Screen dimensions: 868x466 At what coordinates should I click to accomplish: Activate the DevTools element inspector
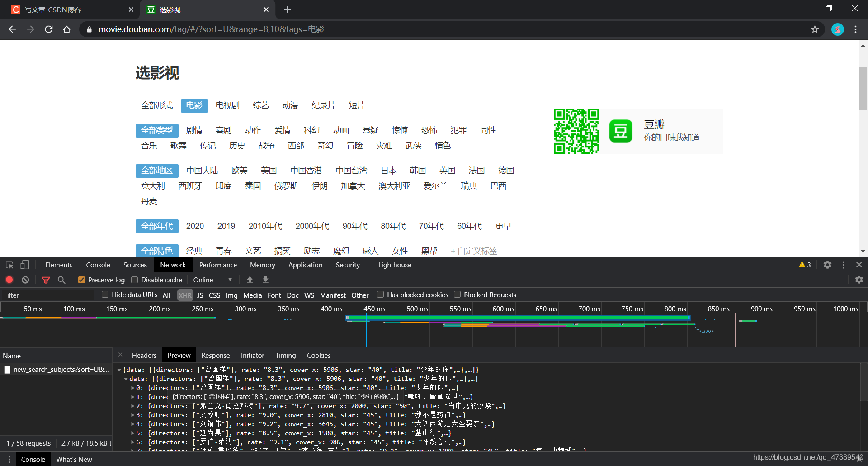coord(9,265)
